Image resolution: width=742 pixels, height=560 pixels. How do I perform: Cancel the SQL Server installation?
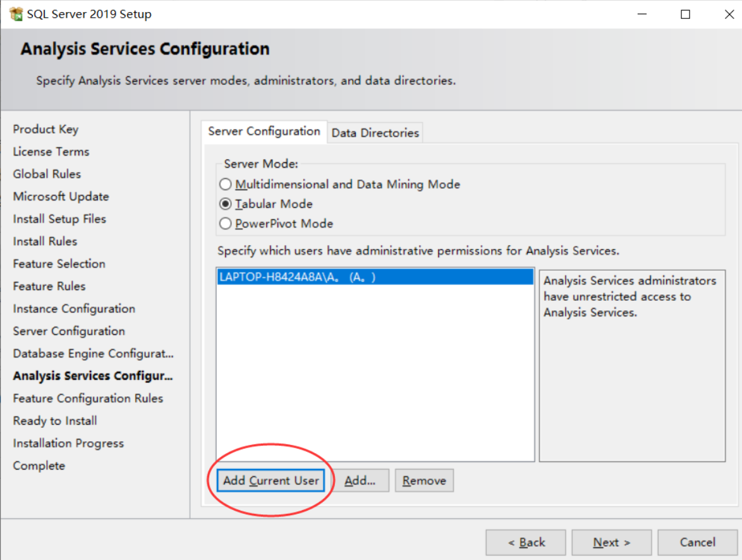click(x=696, y=542)
